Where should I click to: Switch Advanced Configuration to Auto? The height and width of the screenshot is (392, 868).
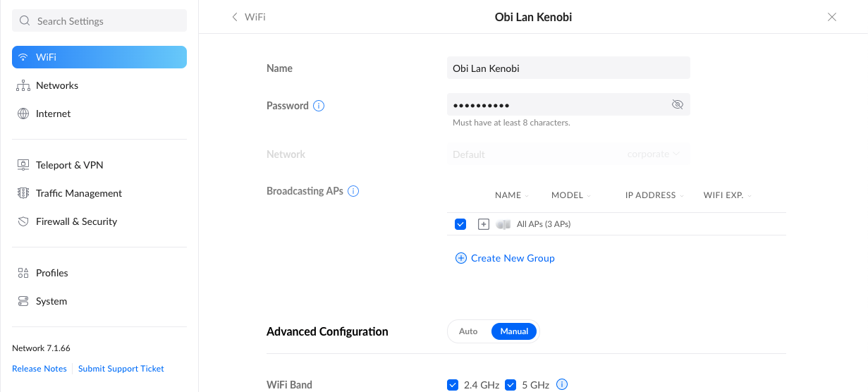pos(468,331)
